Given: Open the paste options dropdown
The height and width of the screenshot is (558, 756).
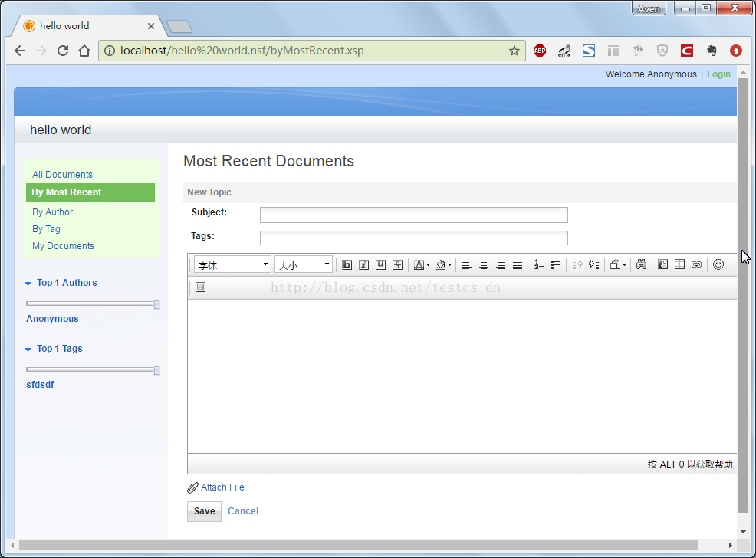Looking at the screenshot, I should pyautogui.click(x=618, y=264).
